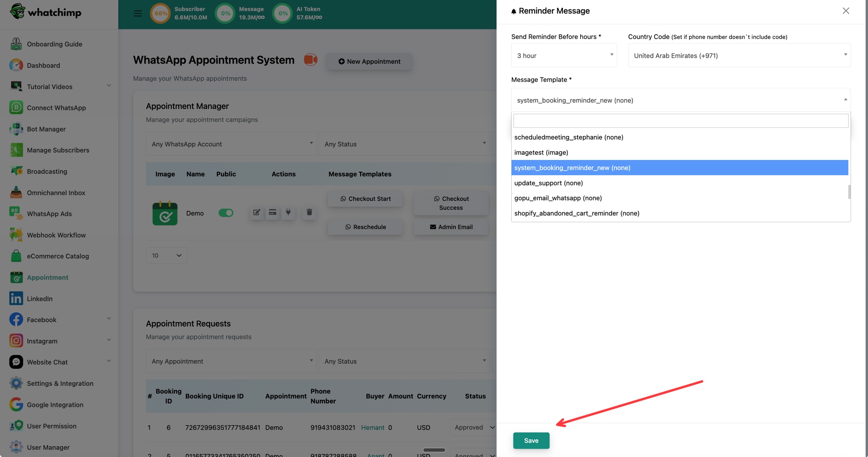Click the edit icon for Demo appointment
This screenshot has width=868, height=457.
pyautogui.click(x=256, y=212)
